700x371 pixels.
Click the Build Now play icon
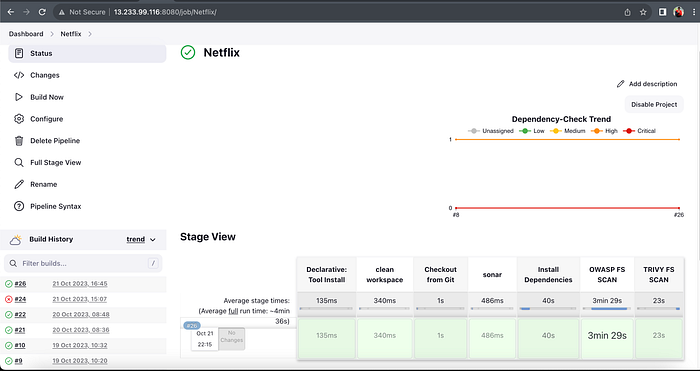point(19,97)
